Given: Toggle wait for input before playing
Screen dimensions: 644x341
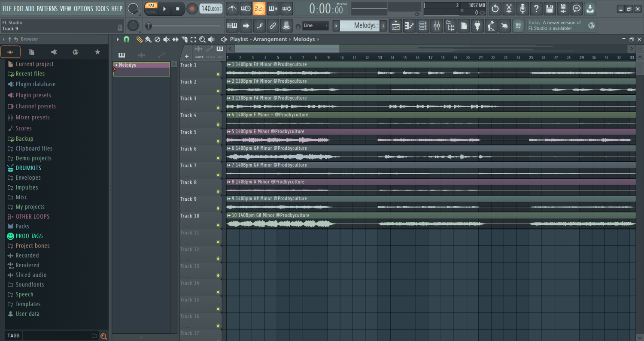Looking at the screenshot, I should coord(246,8).
